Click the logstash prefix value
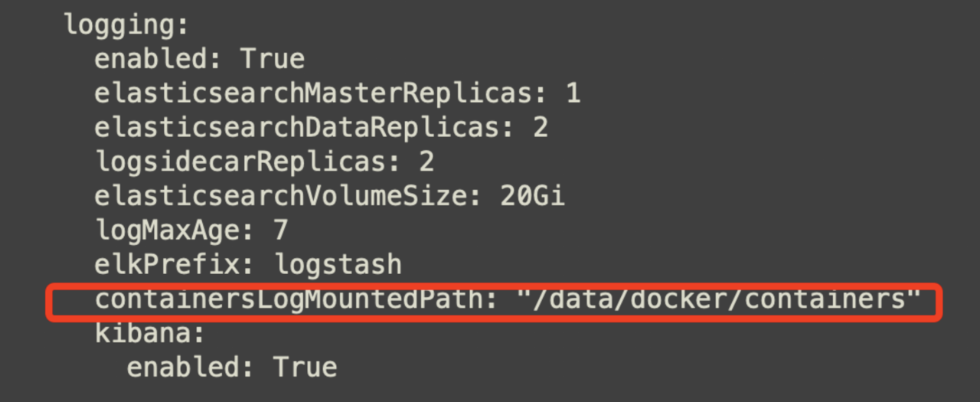980x402 pixels. point(338,265)
